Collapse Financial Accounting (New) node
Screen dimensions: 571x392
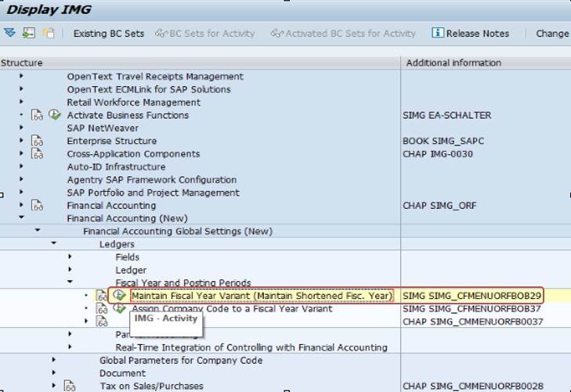tap(21, 218)
